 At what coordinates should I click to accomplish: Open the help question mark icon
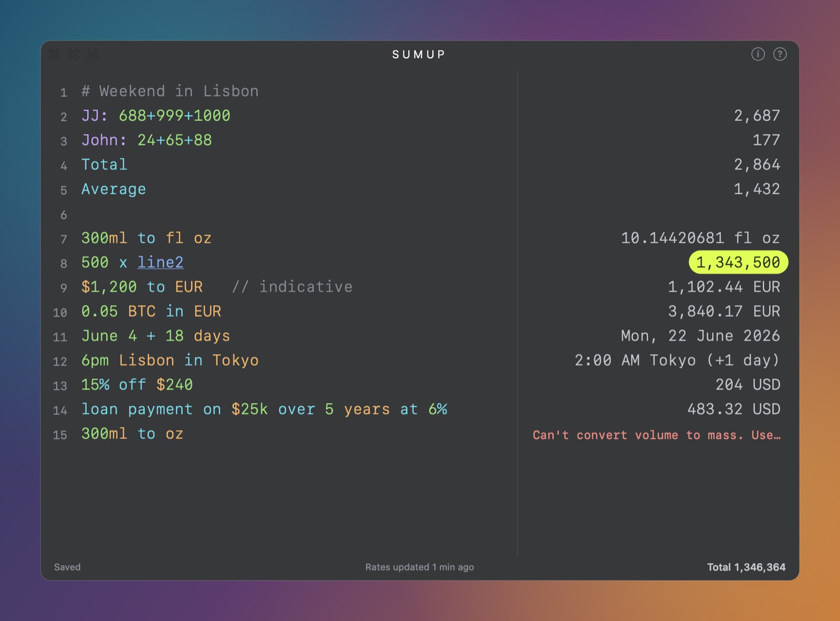pos(780,54)
